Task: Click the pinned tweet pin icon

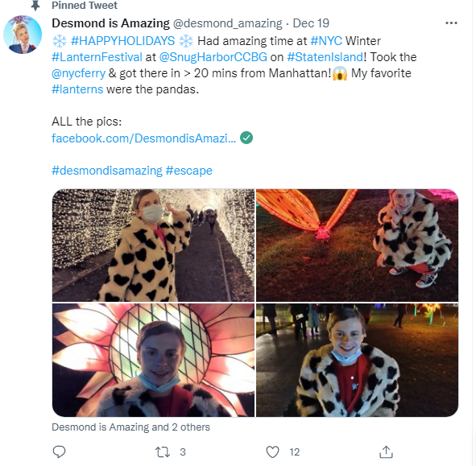Action: (x=35, y=5)
